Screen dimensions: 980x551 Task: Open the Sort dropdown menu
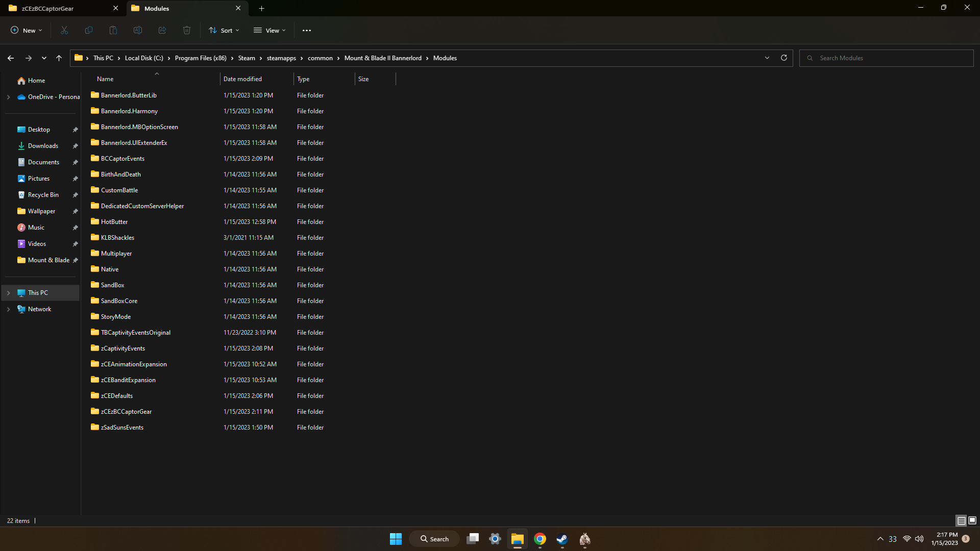coord(224,31)
